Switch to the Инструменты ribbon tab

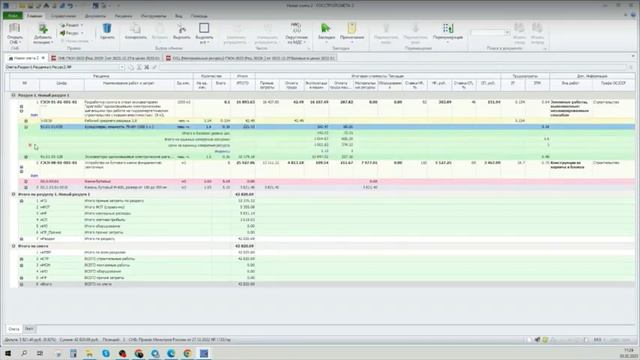pos(153,16)
